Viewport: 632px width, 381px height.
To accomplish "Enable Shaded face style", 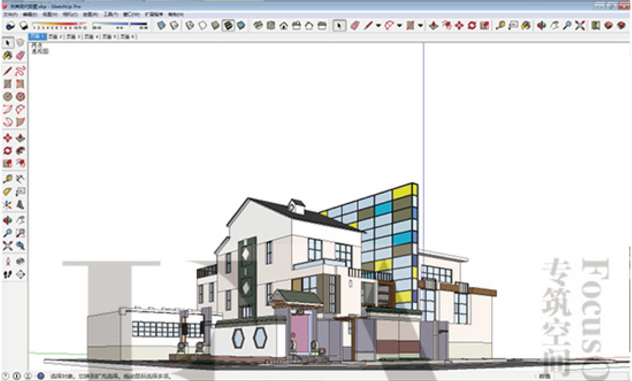I will [215, 26].
